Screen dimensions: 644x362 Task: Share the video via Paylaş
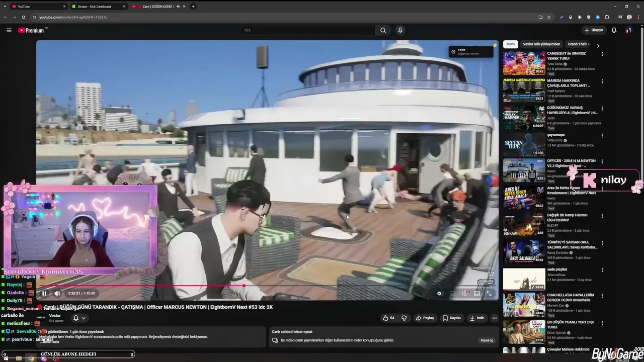[425, 318]
